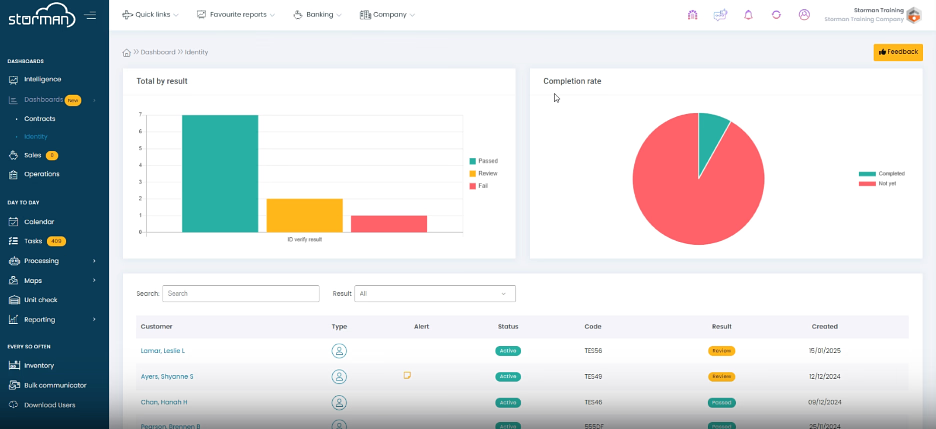The width and height of the screenshot is (936, 429).
Task: Open the user profile icon in header
Action: 804,15
